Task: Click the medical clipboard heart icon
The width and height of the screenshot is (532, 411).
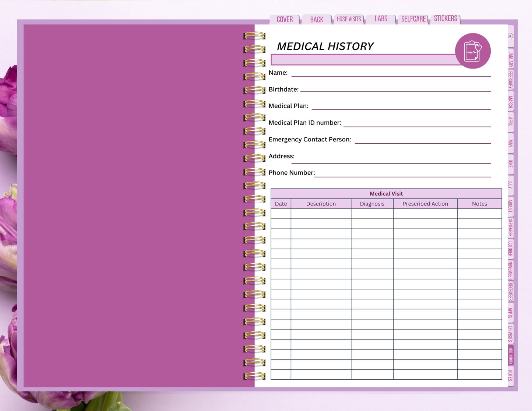Action: click(473, 51)
